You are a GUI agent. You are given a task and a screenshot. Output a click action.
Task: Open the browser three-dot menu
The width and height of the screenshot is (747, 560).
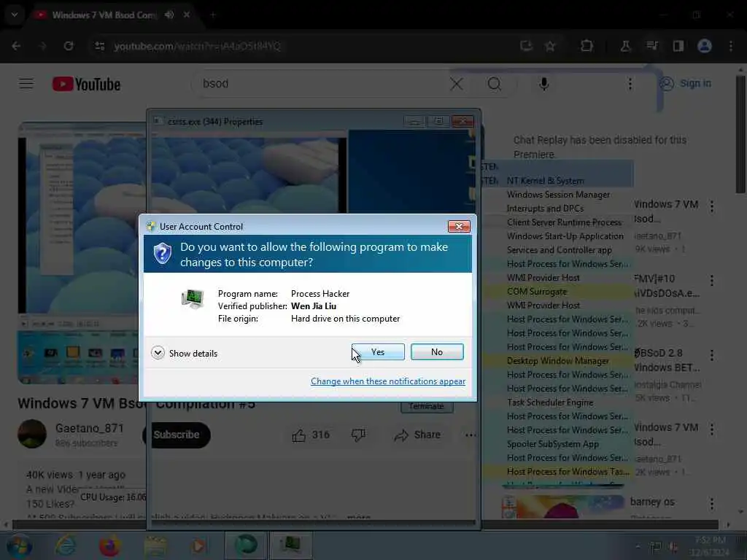tap(731, 46)
